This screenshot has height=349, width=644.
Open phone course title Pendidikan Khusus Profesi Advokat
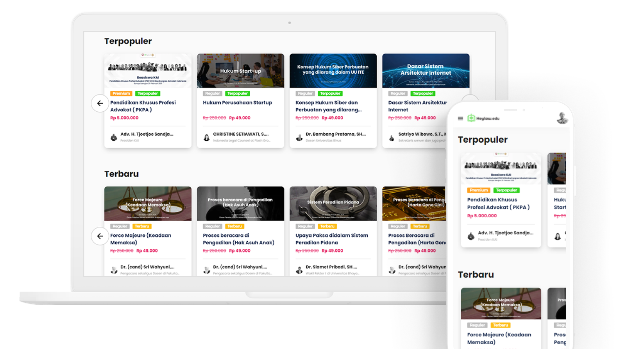(498, 204)
